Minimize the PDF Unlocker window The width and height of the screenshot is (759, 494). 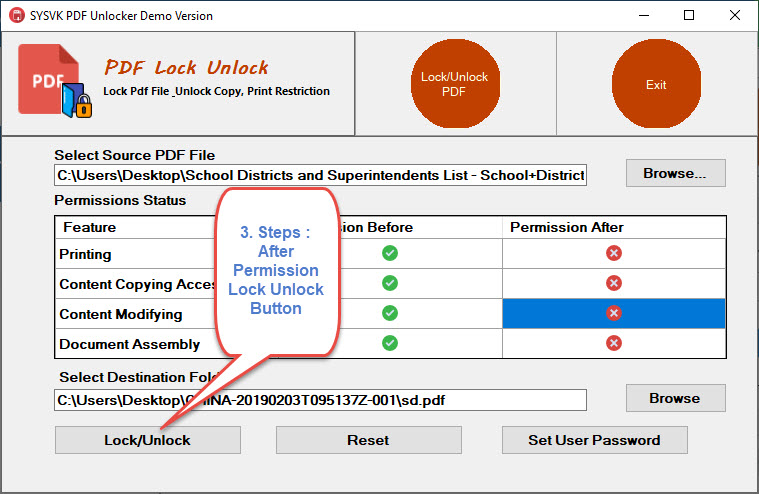click(644, 15)
